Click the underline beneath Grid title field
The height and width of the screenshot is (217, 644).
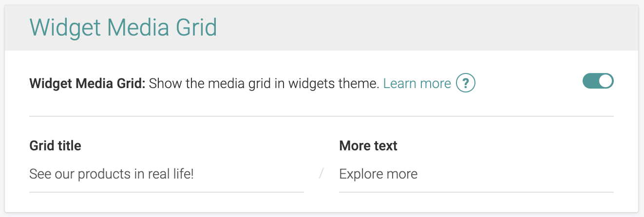[x=167, y=192]
